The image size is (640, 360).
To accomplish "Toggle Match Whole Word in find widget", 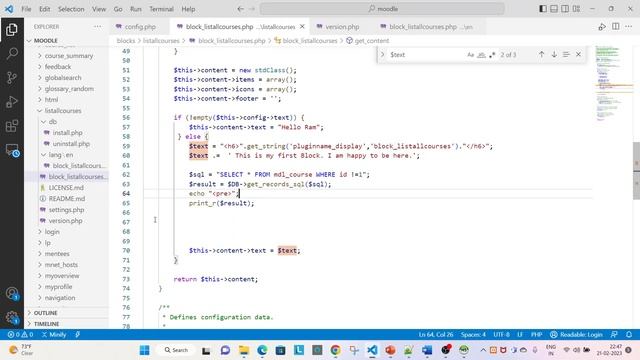I will point(482,55).
